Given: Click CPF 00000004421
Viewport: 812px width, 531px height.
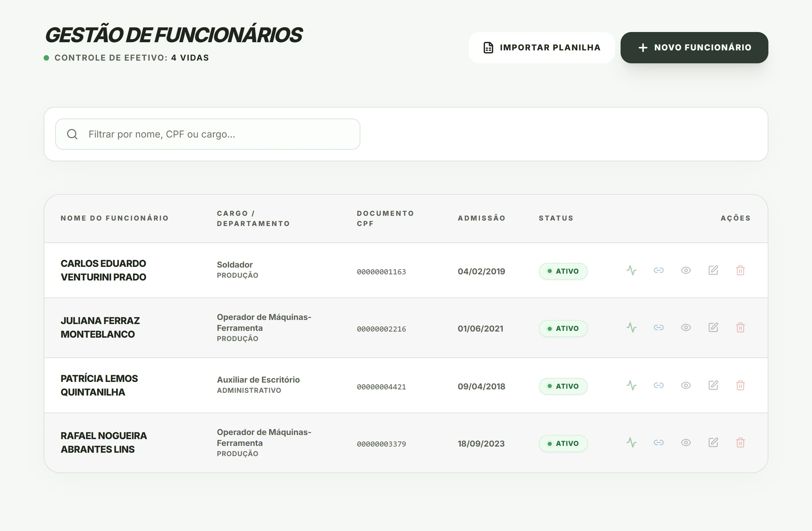Looking at the screenshot, I should pyautogui.click(x=381, y=387).
